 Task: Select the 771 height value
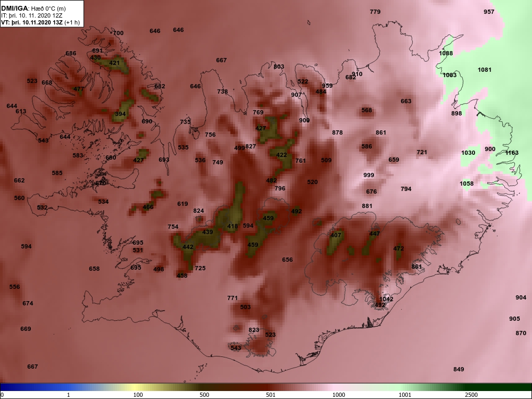[232, 298]
